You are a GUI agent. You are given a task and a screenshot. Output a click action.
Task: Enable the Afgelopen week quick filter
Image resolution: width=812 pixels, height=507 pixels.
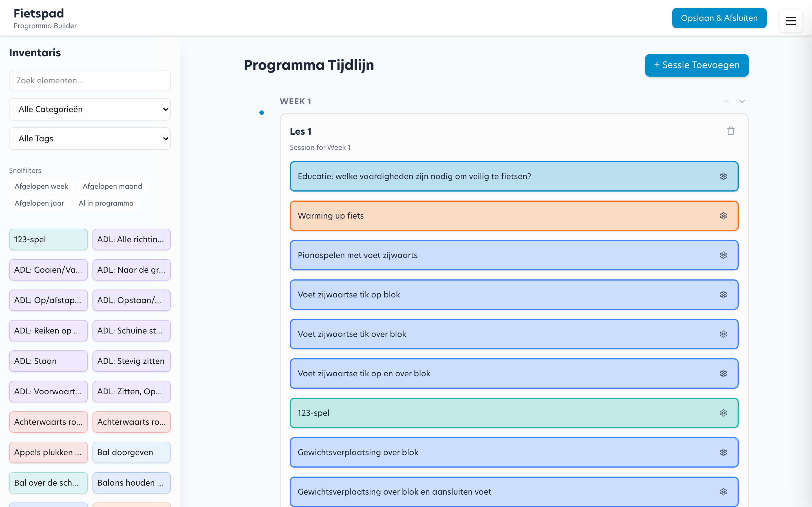pyautogui.click(x=41, y=186)
